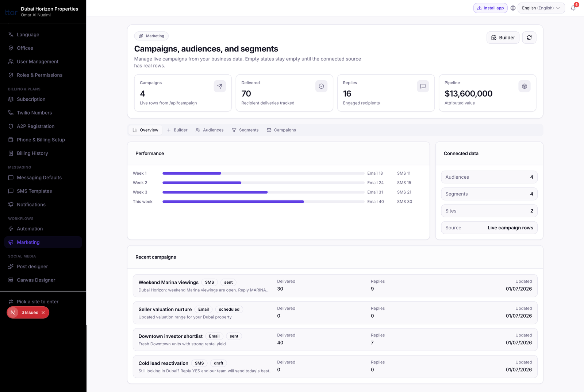
Task: Open Twilio Numbers phone icon
Action: click(11, 113)
